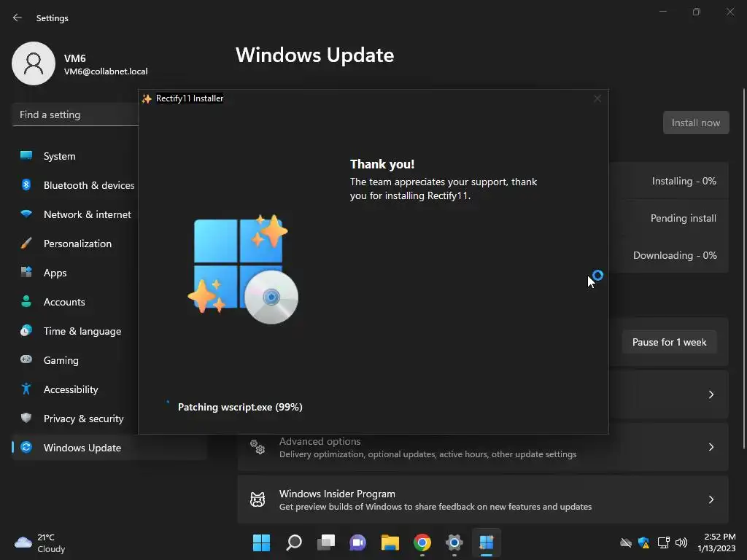
Task: Click the Windows Update sync icon
Action: click(x=26, y=447)
